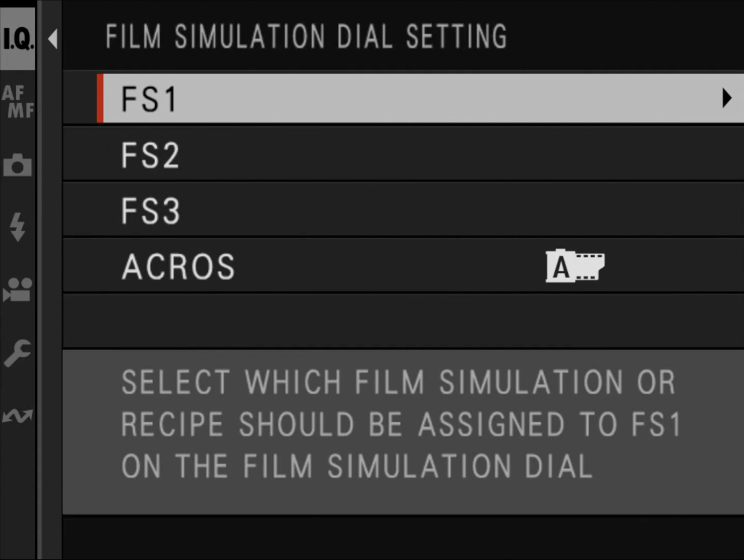Expand FS1 options via its right arrow
Image resolution: width=744 pixels, height=560 pixels.
point(726,98)
